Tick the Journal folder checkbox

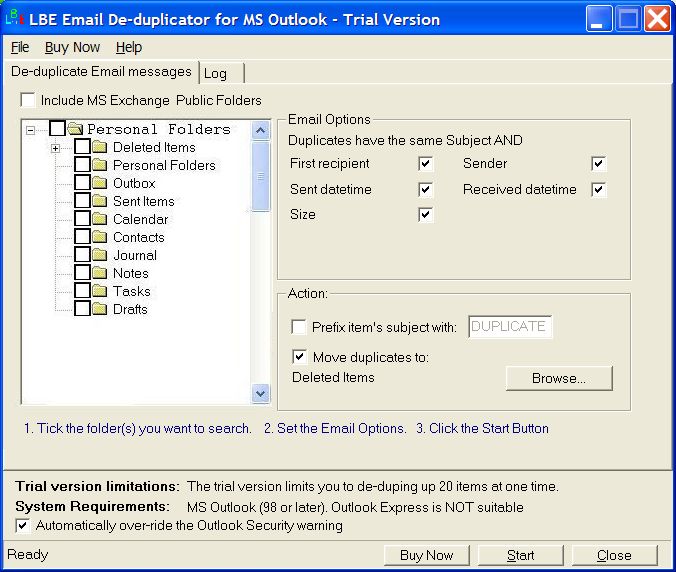point(82,254)
